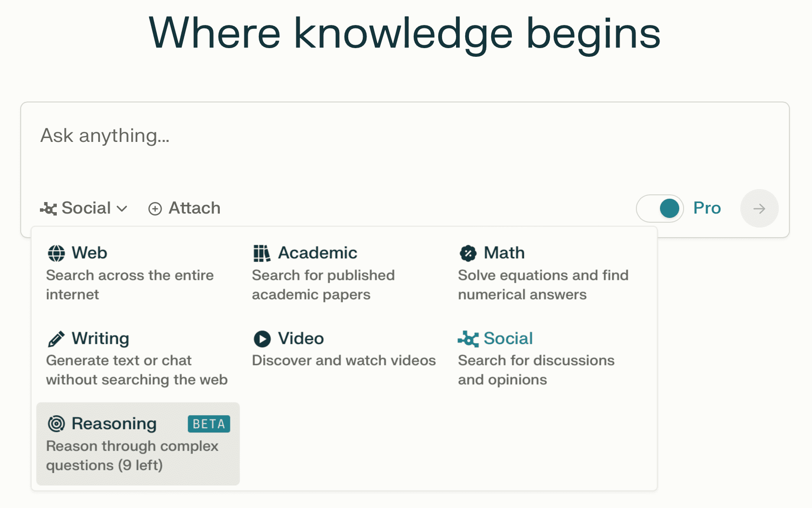Choose the Writing focus mode

click(x=138, y=358)
